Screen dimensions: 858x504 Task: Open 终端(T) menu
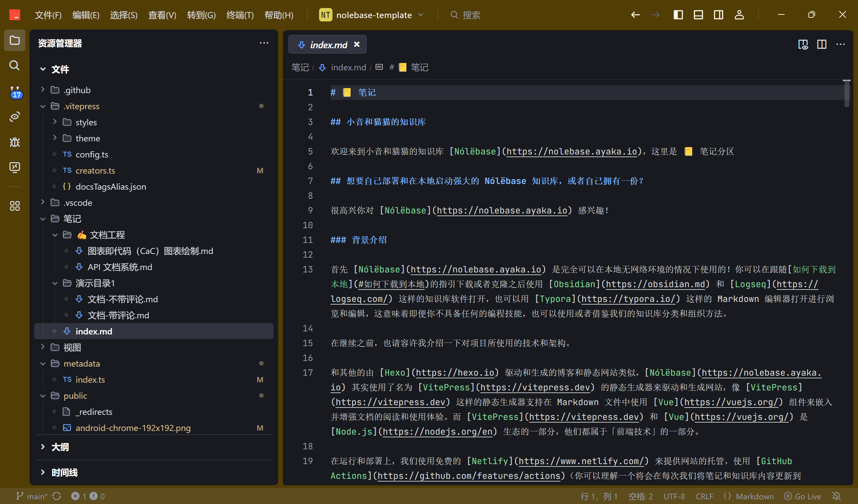tap(240, 15)
